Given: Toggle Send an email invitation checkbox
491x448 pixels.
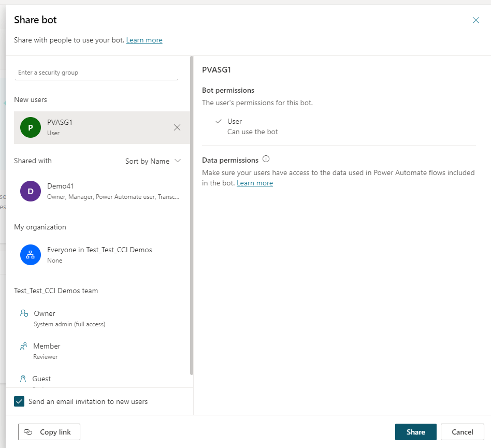Looking at the screenshot, I should coord(19,401).
